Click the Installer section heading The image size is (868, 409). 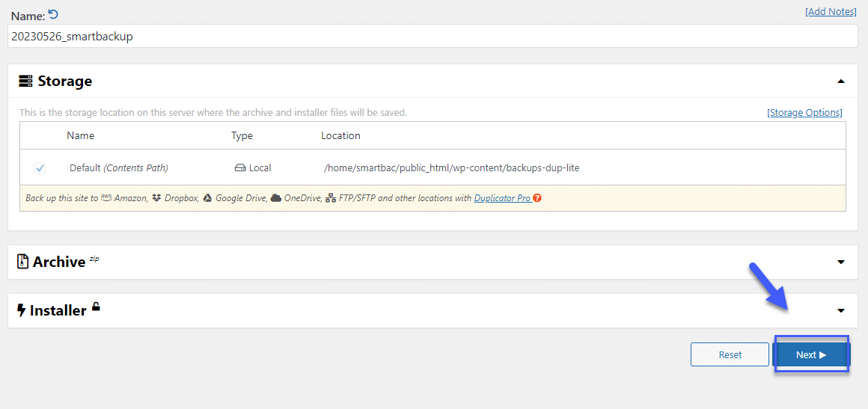coord(58,311)
